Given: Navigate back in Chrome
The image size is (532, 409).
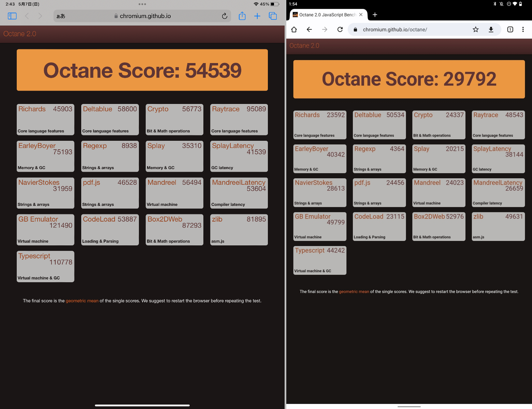Looking at the screenshot, I should 309,29.
